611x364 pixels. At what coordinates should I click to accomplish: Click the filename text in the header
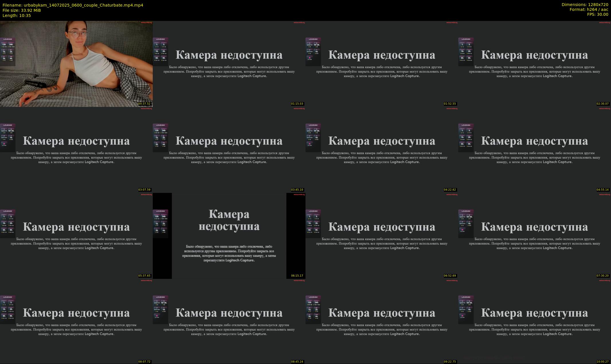[x=73, y=5]
